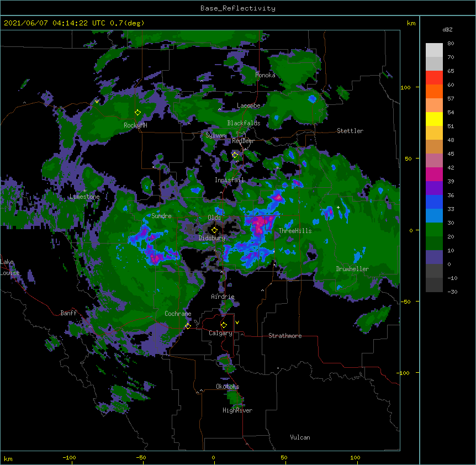Click the Didsbury town label
476x465 pixels.
coord(212,238)
